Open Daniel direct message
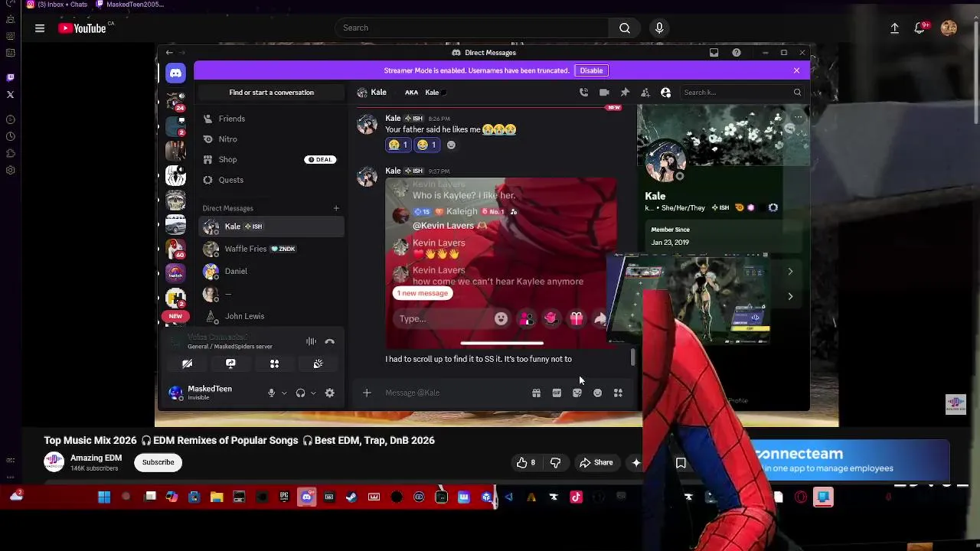980x551 pixels. [271, 271]
